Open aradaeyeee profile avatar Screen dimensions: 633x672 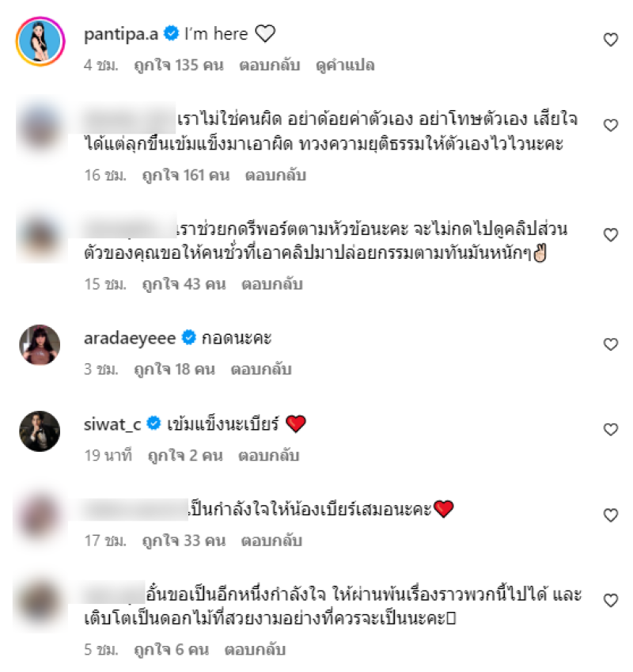click(40, 345)
